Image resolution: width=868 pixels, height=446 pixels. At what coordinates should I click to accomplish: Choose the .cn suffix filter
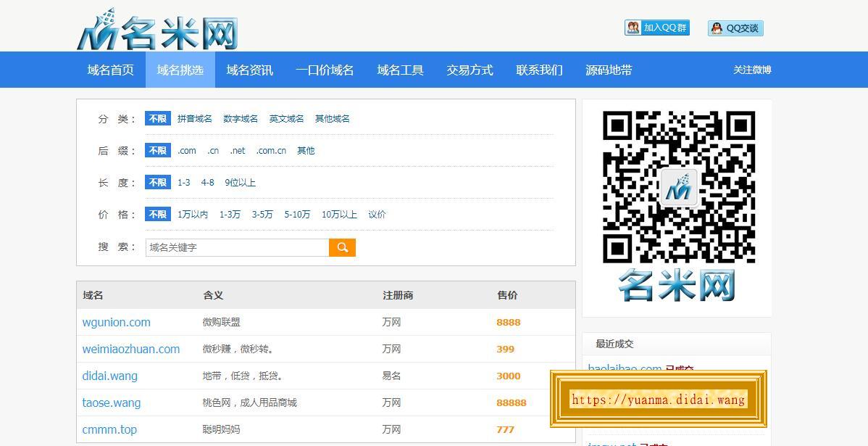click(213, 151)
